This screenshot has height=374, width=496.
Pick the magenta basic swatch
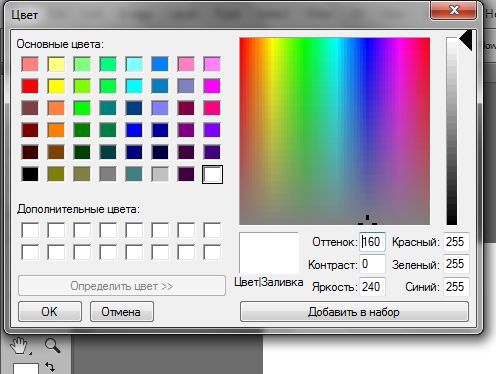tap(212, 86)
